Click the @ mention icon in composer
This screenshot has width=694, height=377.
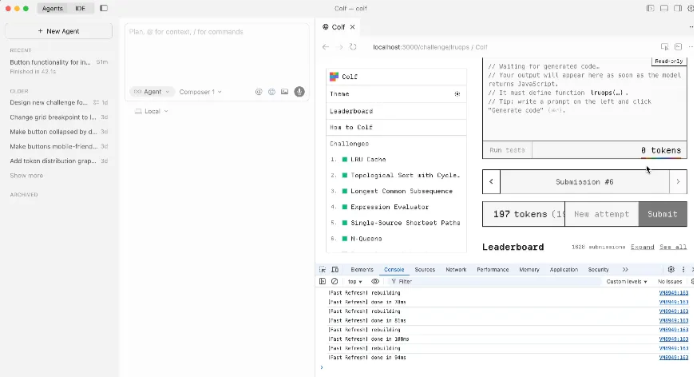pos(258,92)
